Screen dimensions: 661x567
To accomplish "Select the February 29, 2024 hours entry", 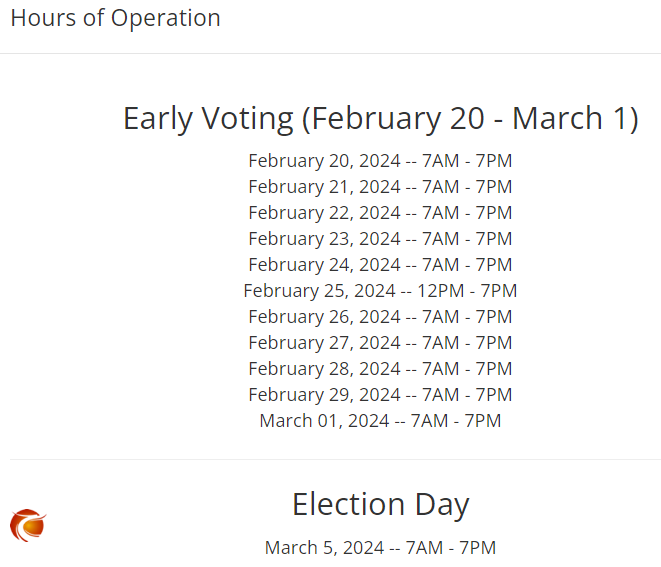I will (380, 395).
